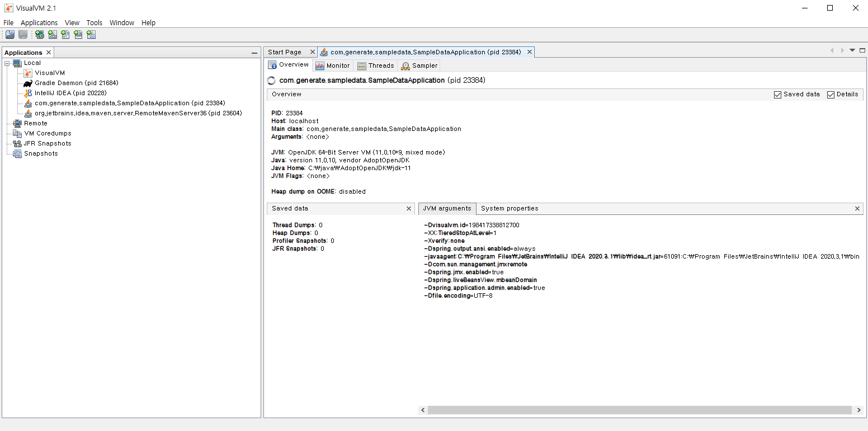Switch to the Sampler subtab
This screenshot has width=868, height=431.
[419, 65]
